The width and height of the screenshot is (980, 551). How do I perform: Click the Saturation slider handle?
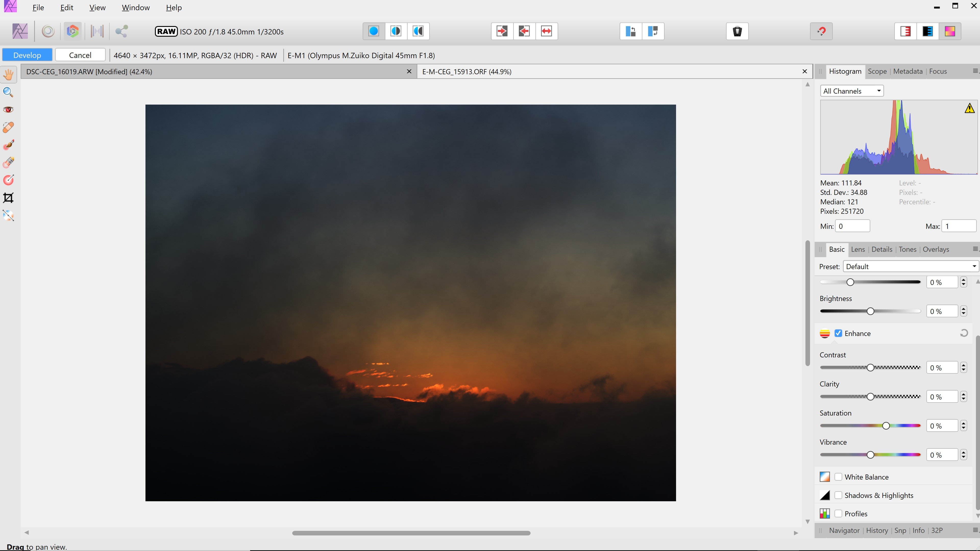(x=886, y=425)
